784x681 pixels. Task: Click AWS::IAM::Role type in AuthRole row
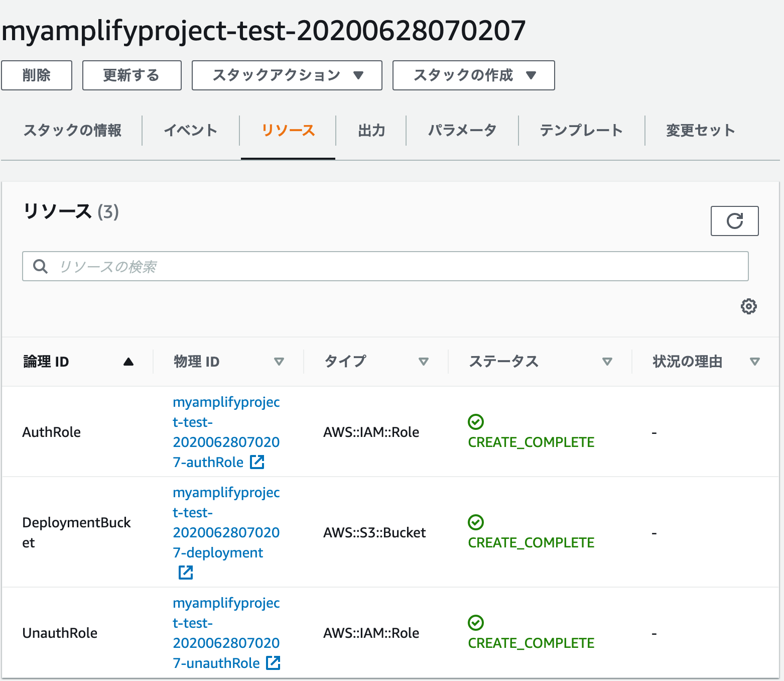coord(371,432)
